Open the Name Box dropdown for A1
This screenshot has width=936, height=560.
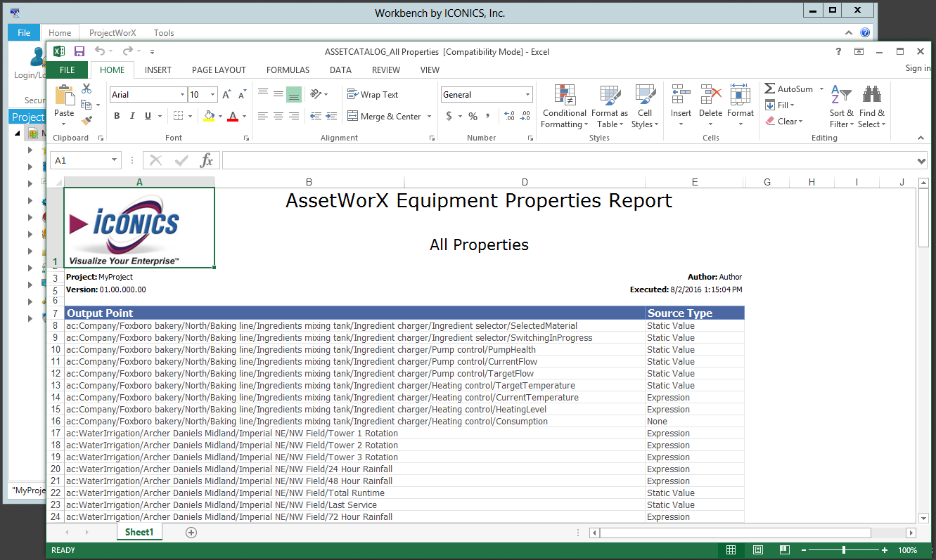[115, 161]
